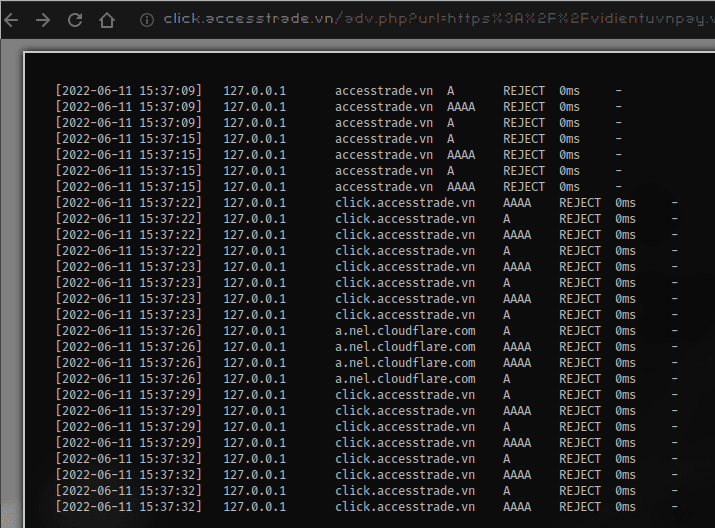Viewport: 715px width, 528px height.
Task: Select REJECT in the 15:37:09 AAAA row
Action: [524, 107]
